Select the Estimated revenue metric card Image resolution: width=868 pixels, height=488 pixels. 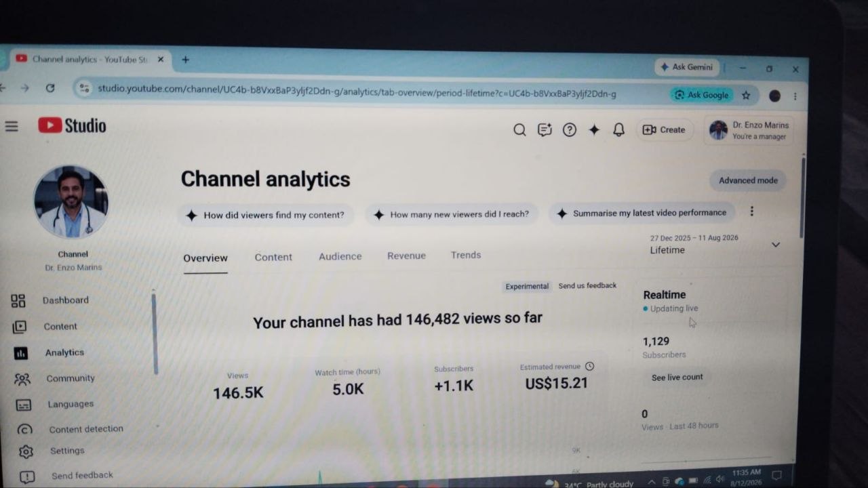point(557,377)
